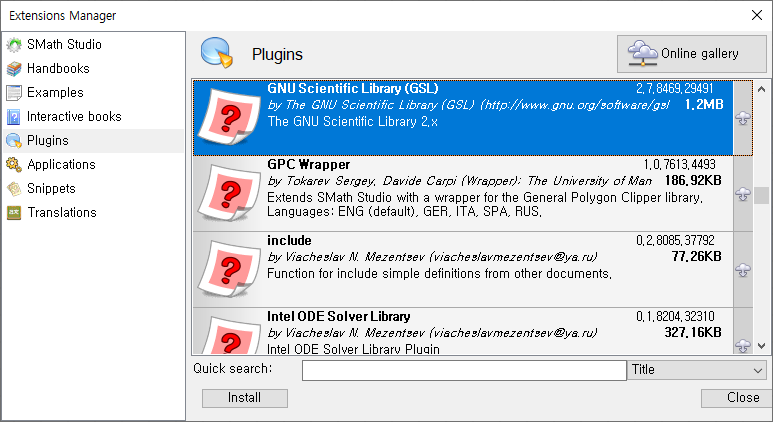
Task: Click version 0.1.8204.32310 text
Action: point(675,316)
